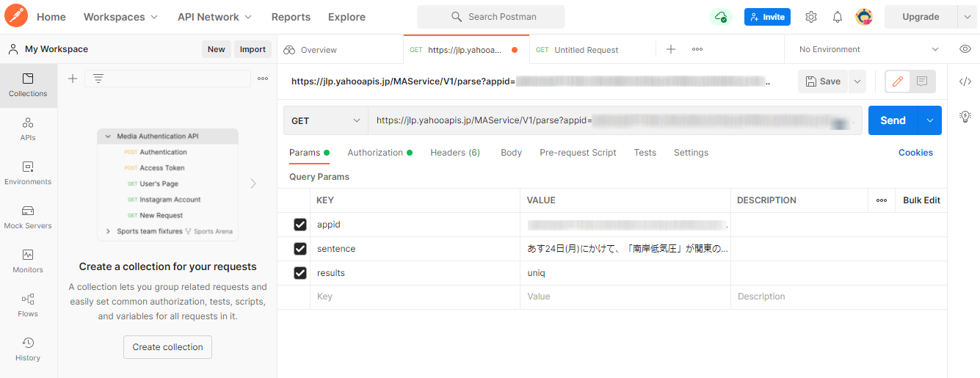Open the user avatar menu
Screen dimensions: 980x378
864,17
